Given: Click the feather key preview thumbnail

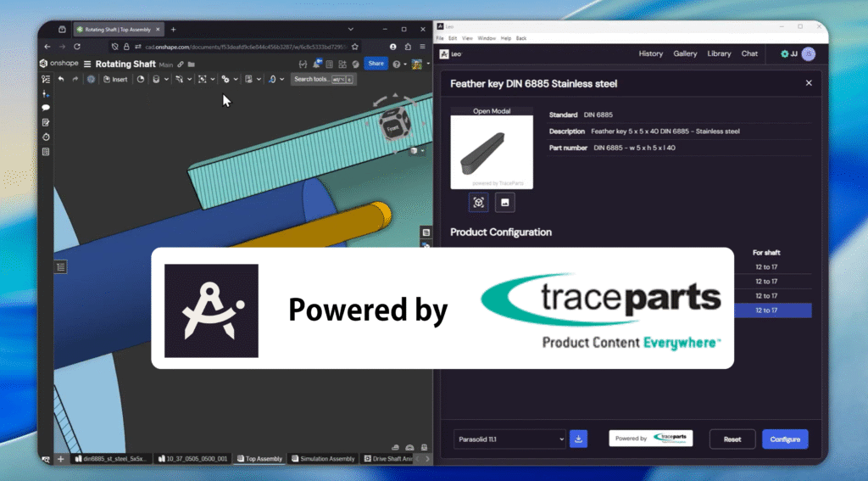Looking at the screenshot, I should (492, 153).
